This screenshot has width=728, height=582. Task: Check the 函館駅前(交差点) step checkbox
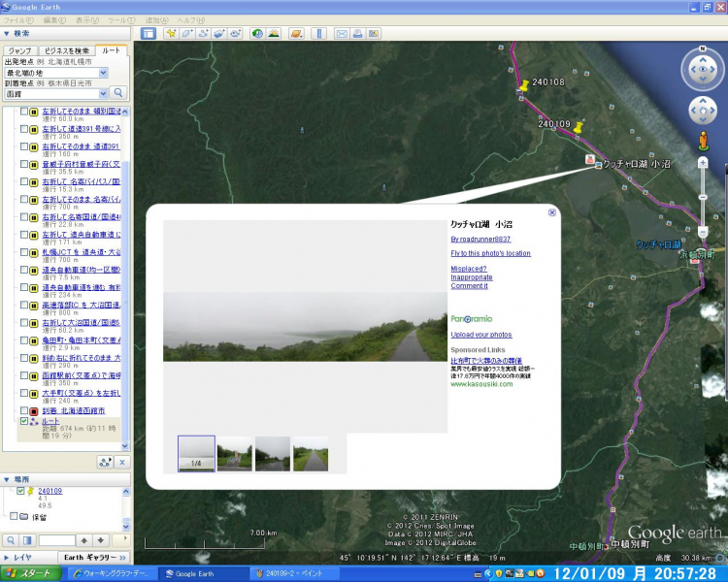click(x=24, y=375)
